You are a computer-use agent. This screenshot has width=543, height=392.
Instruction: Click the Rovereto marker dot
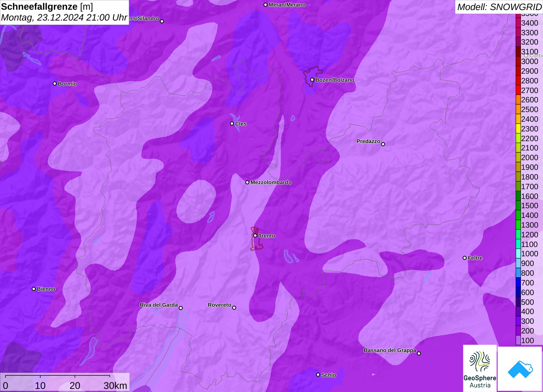point(234,308)
